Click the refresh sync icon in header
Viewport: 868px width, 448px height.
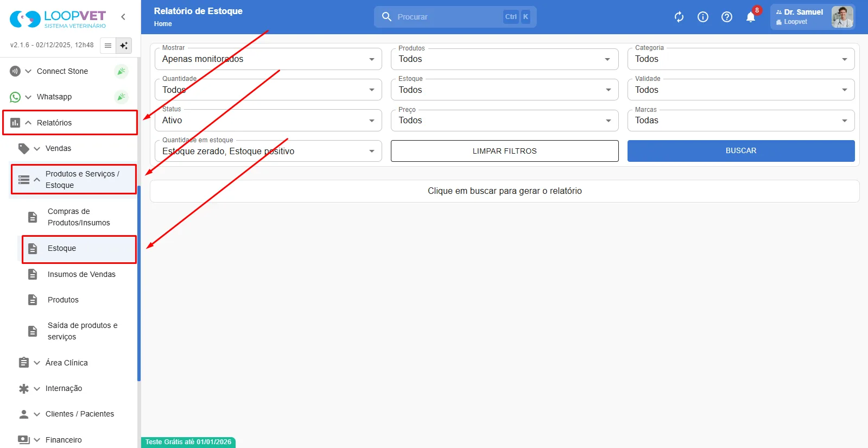point(679,17)
